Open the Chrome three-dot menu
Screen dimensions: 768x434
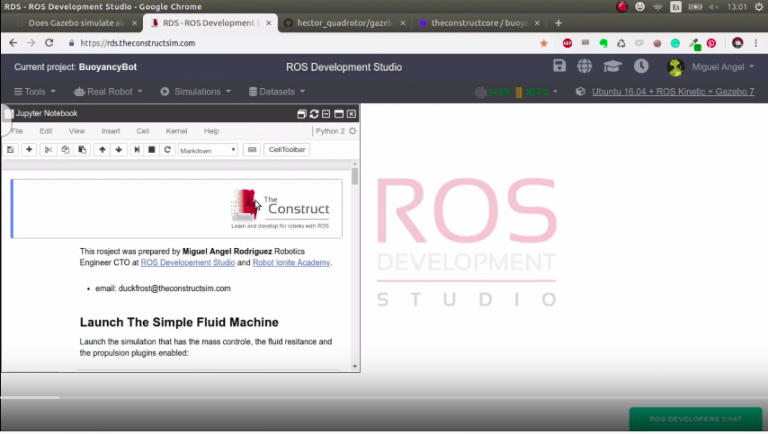(x=756, y=43)
